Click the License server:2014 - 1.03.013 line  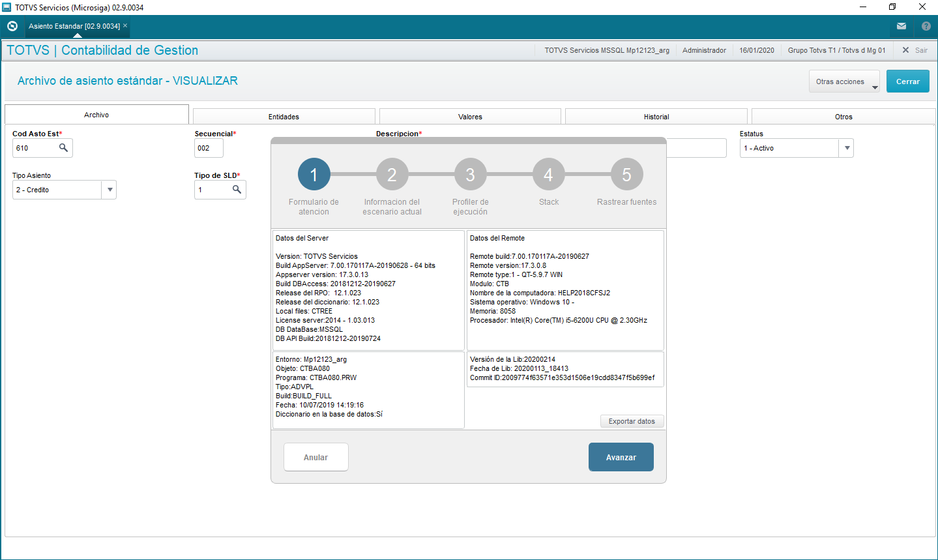pyautogui.click(x=325, y=320)
